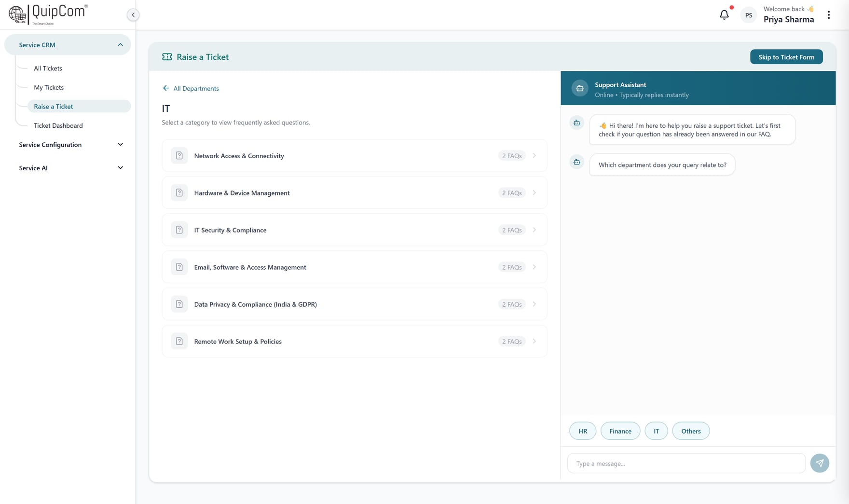849x504 pixels.
Task: Click the Priya Sharma user name
Action: tap(789, 19)
